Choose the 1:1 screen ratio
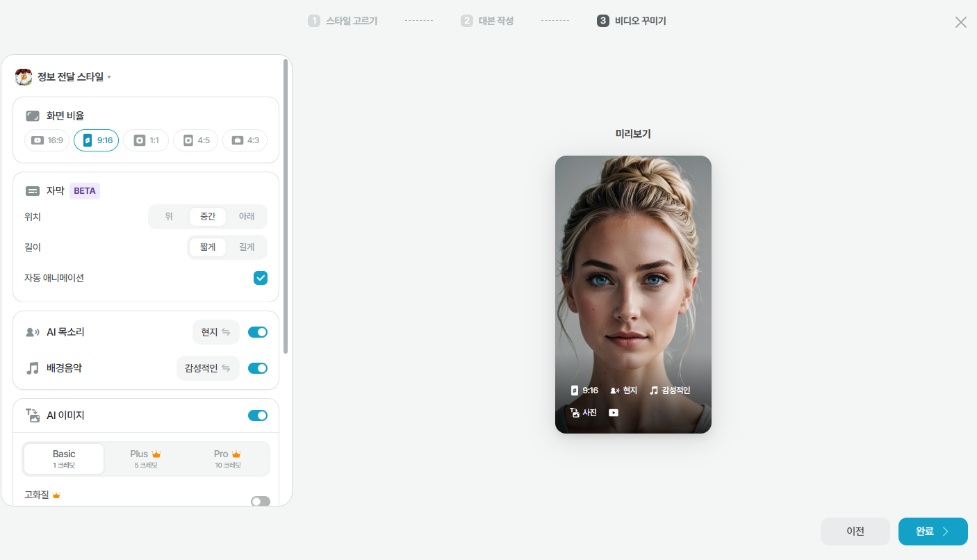Image resolution: width=977 pixels, height=560 pixels. pos(146,140)
